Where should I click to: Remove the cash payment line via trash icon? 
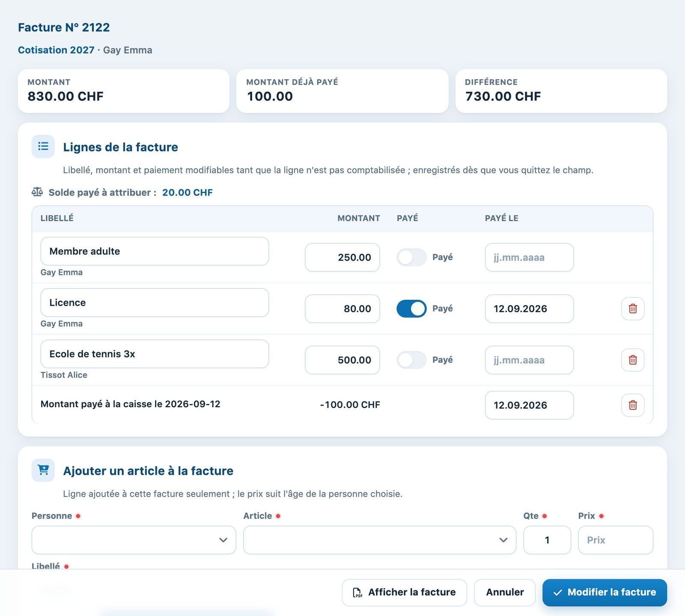tap(633, 405)
